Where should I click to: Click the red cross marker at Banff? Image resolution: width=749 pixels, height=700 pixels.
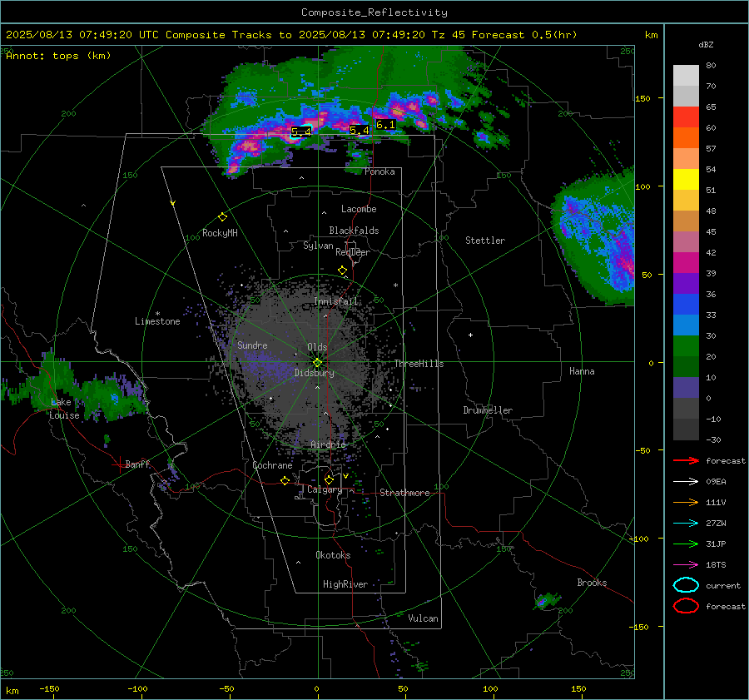click(119, 464)
